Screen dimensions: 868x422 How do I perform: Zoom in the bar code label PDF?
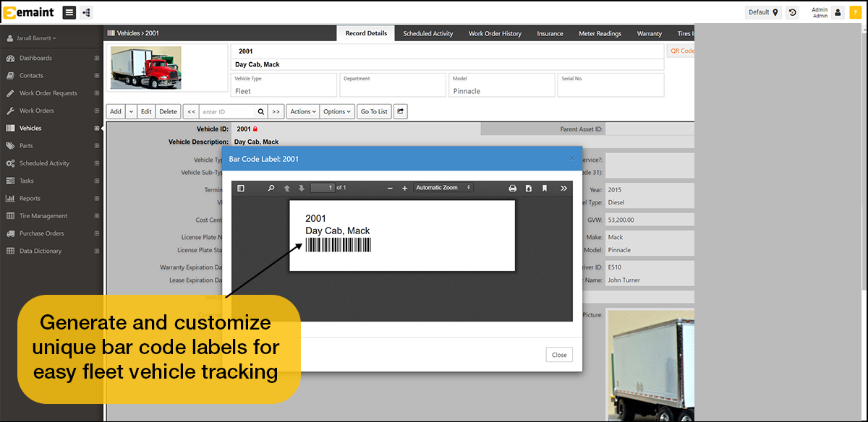(404, 188)
